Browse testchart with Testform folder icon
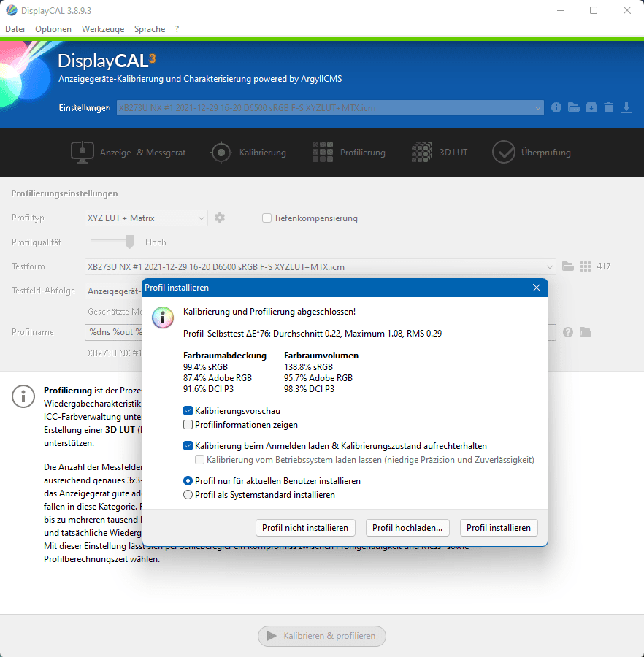644x657 pixels. coord(568,266)
